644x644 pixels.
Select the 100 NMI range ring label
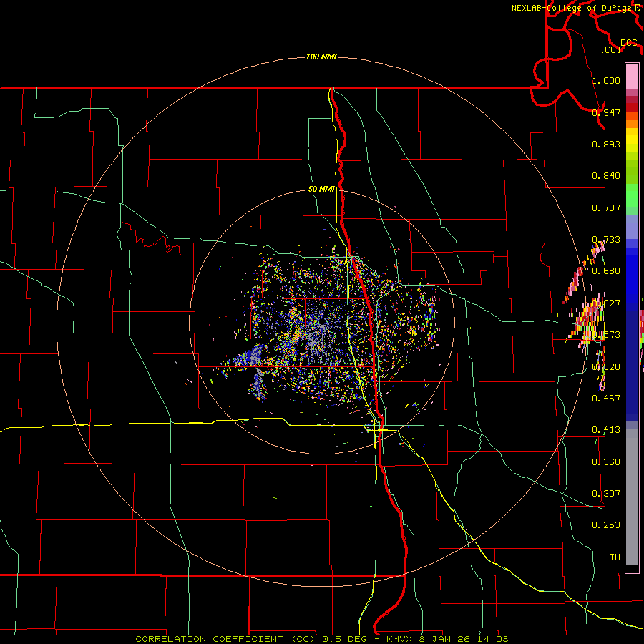(321, 57)
